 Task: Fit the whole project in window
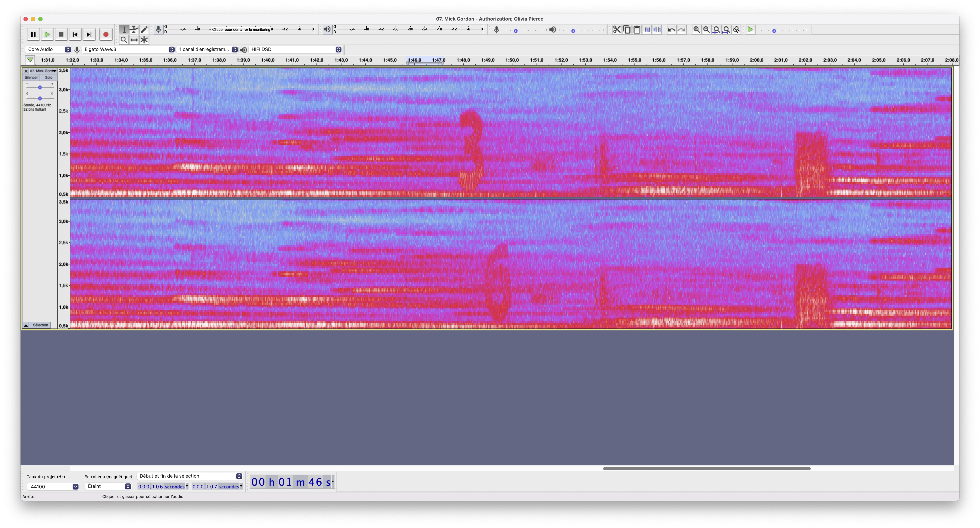pyautogui.click(x=726, y=29)
